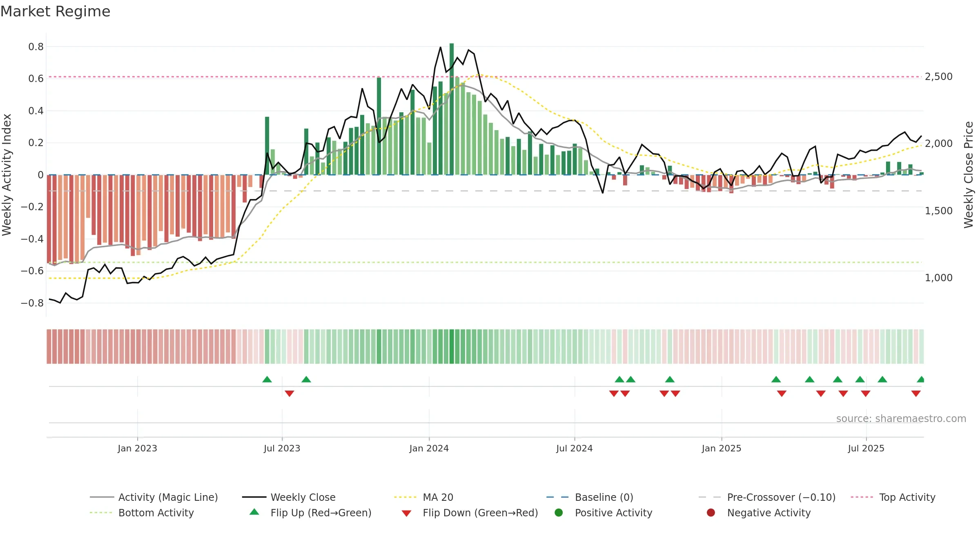Click the Jan 2025 x-axis label

(721, 448)
